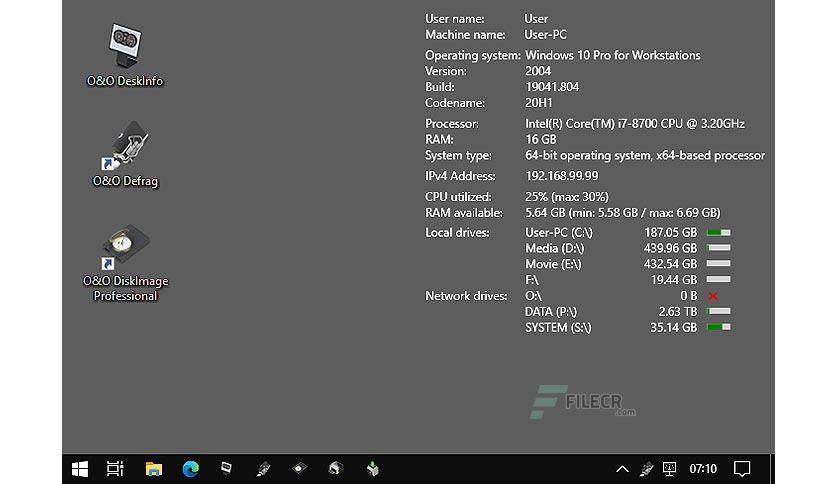The width and height of the screenshot is (836, 484).
Task: Click the text "DATA (P:\)"
Action: tap(551, 312)
